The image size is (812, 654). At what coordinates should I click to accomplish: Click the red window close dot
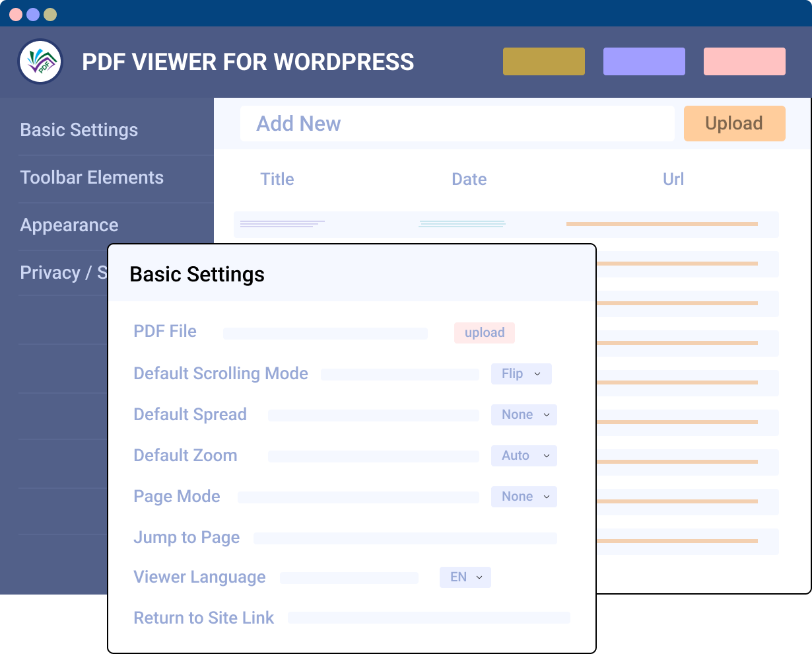(x=16, y=15)
